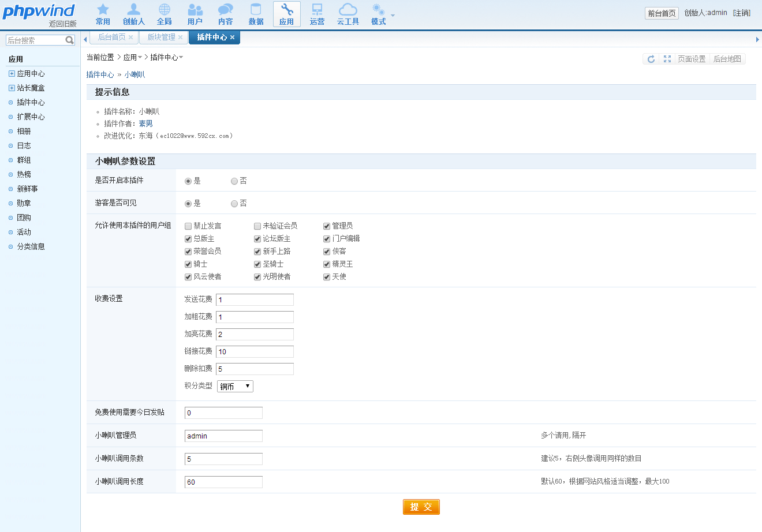762x532 pixels.
Task: Click the 前台首页 button
Action: coord(662,13)
